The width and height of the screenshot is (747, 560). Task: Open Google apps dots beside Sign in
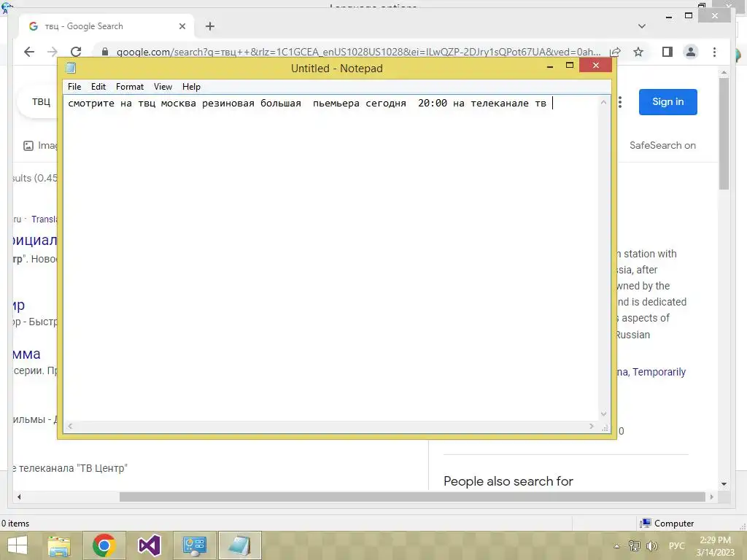[x=620, y=102]
